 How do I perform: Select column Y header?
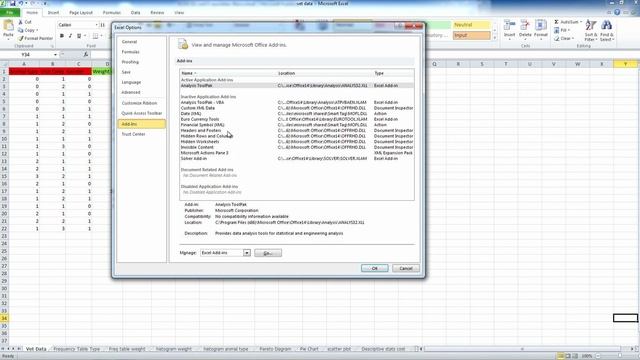pyautogui.click(x=625, y=64)
